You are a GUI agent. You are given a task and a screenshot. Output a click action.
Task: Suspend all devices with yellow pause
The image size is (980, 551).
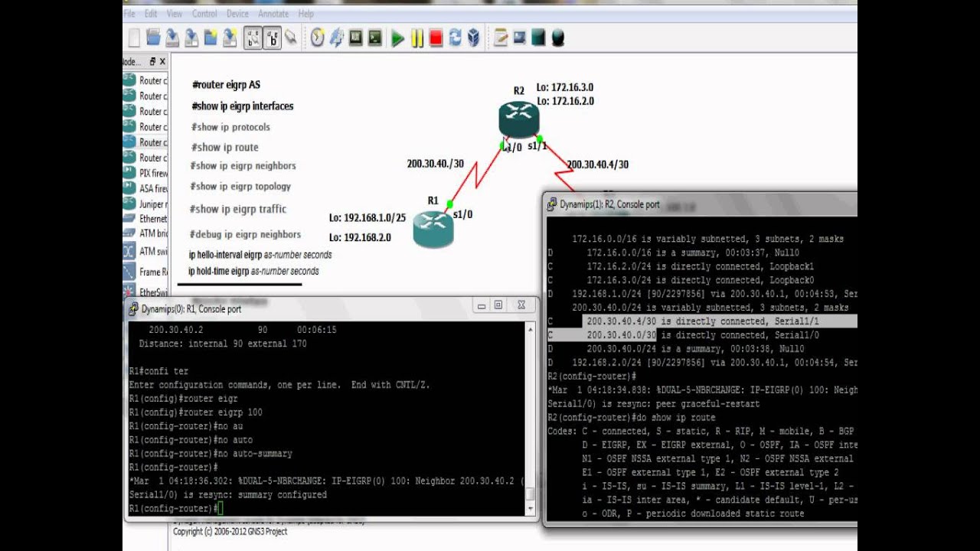tap(417, 37)
